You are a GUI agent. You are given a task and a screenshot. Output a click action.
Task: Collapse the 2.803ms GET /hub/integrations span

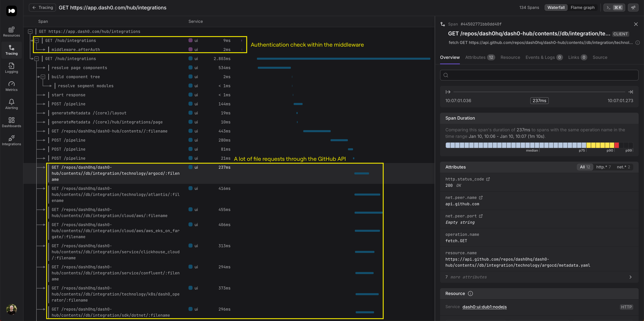click(x=37, y=59)
